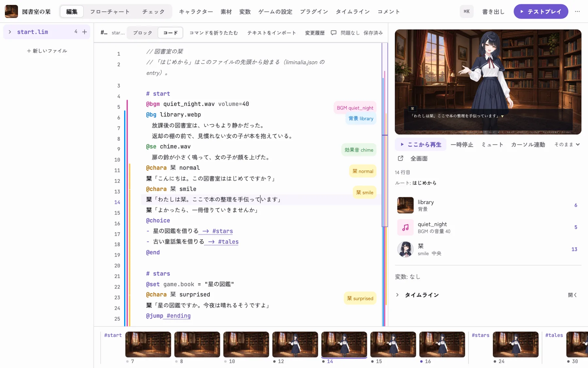Open the タイムライン top menu

[x=353, y=11]
